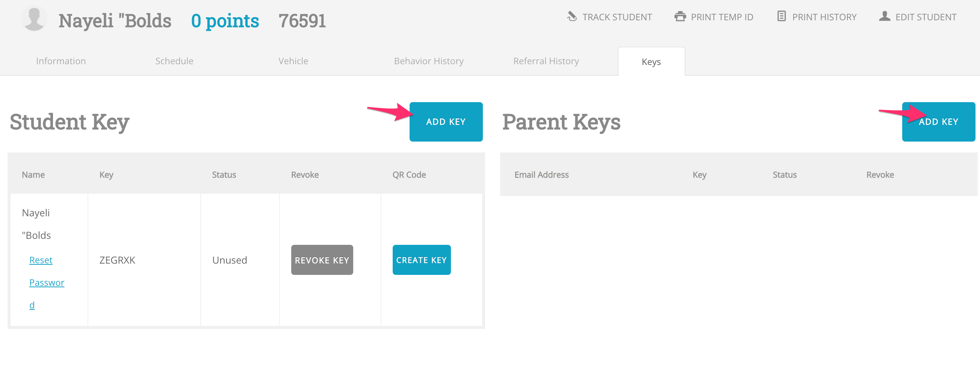The width and height of the screenshot is (980, 365).
Task: Go to the Referral History tab
Action: (x=546, y=61)
